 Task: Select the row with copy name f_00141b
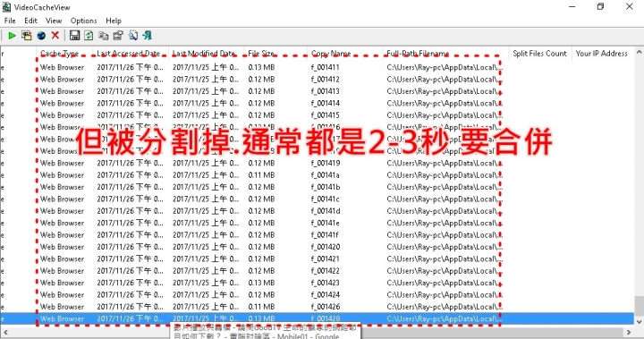317,187
